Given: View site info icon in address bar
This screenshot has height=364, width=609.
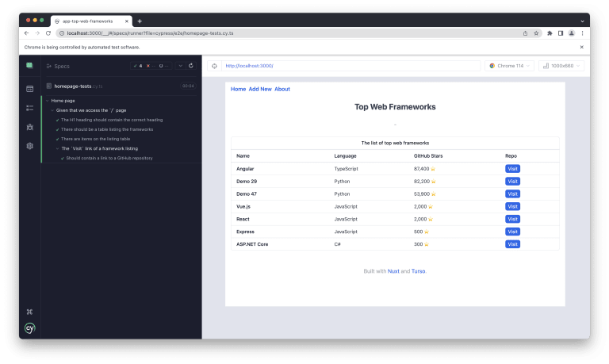Looking at the screenshot, I should click(62, 33).
